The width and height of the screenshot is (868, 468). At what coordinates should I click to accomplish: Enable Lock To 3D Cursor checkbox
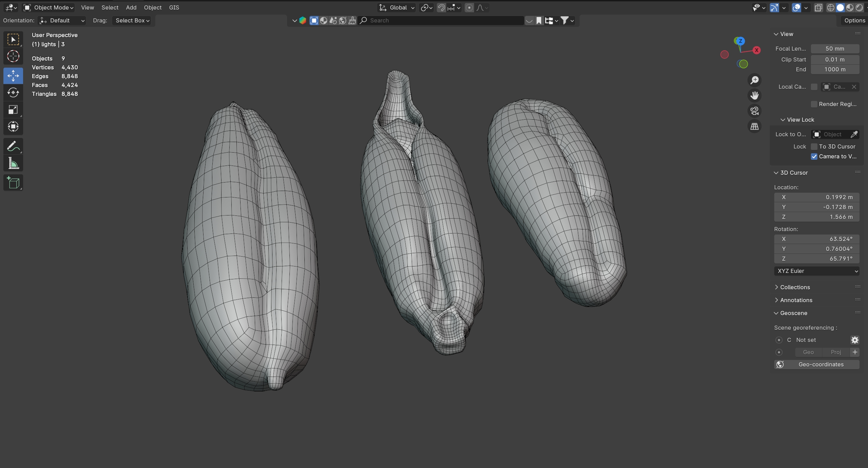pyautogui.click(x=814, y=146)
